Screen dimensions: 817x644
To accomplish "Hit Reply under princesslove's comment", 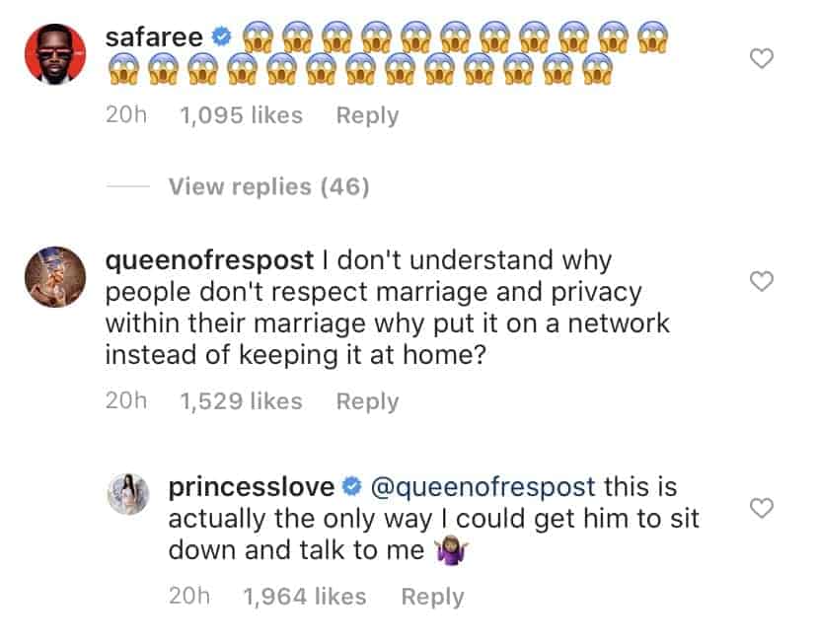I will (x=432, y=597).
